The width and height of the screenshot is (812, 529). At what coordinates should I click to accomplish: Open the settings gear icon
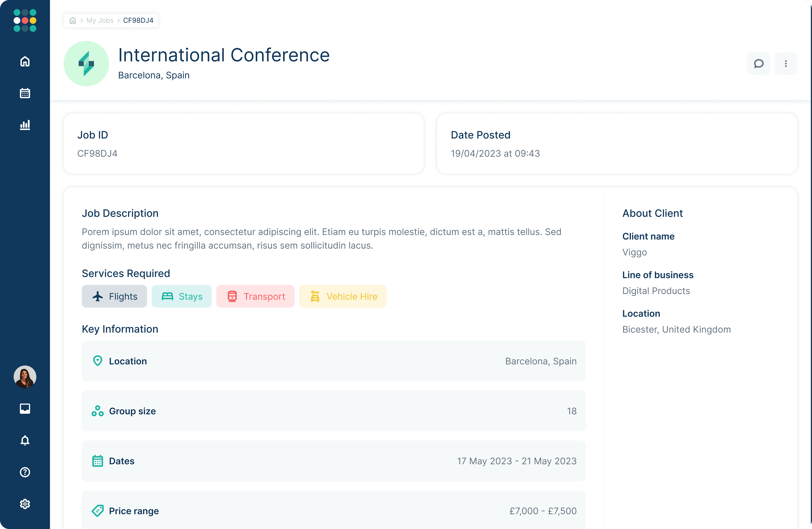point(25,504)
